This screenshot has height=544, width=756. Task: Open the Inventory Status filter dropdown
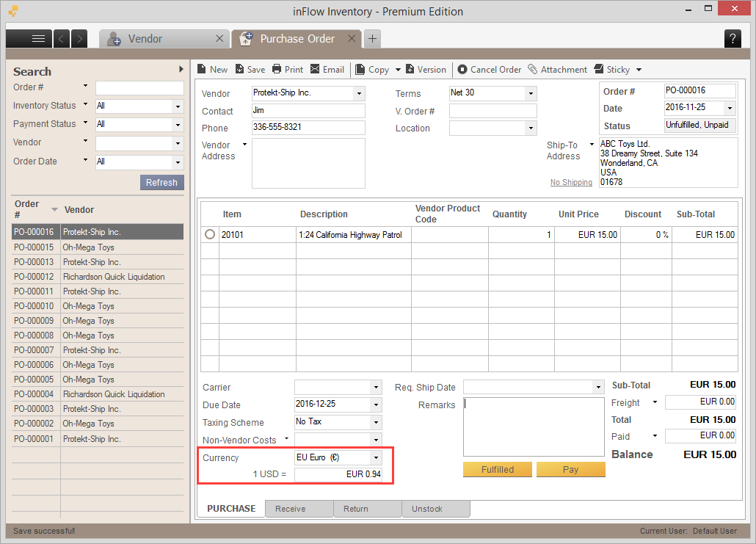click(178, 106)
